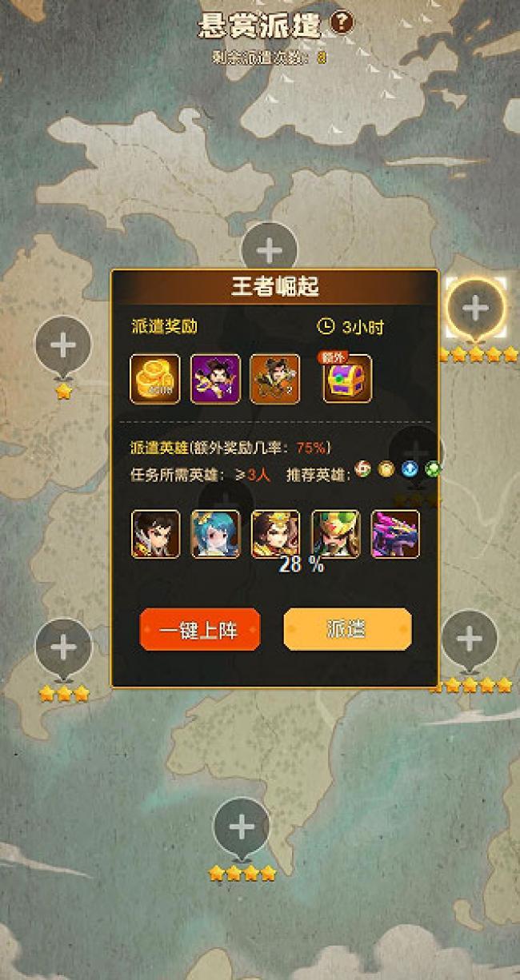View the orange hero shard reward
The image size is (520, 980).
pyautogui.click(x=275, y=379)
